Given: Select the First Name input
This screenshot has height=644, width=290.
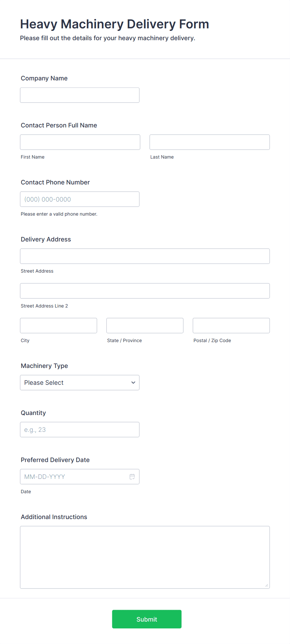Looking at the screenshot, I should pyautogui.click(x=80, y=142).
